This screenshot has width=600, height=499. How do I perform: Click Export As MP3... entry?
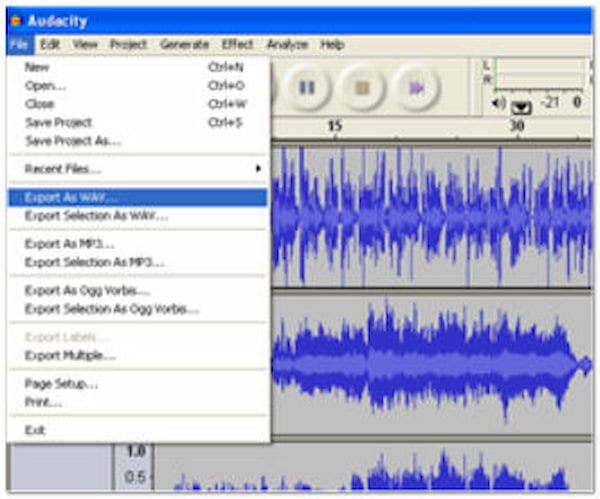point(138,244)
